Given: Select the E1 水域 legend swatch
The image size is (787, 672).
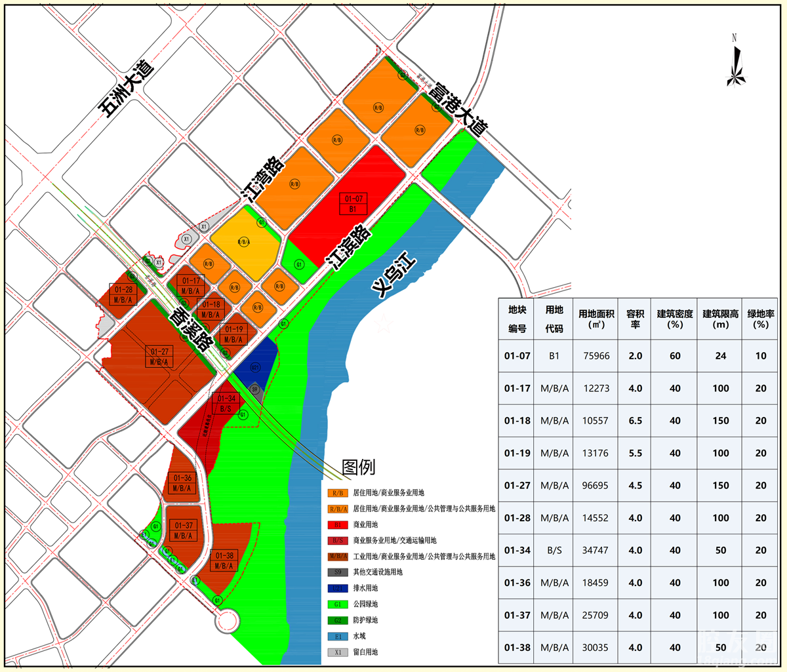Looking at the screenshot, I should [x=338, y=636].
